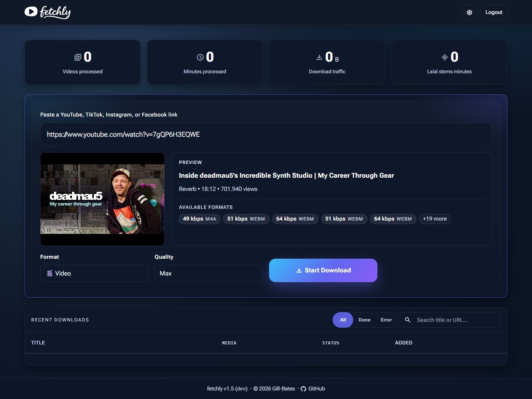The width and height of the screenshot is (532, 399).
Task: Click the URL input field
Action: pos(266,134)
